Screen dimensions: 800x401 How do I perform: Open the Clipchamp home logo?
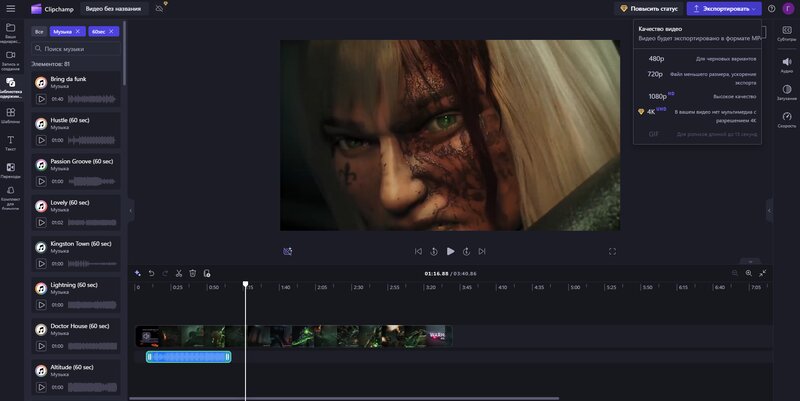[x=53, y=9]
